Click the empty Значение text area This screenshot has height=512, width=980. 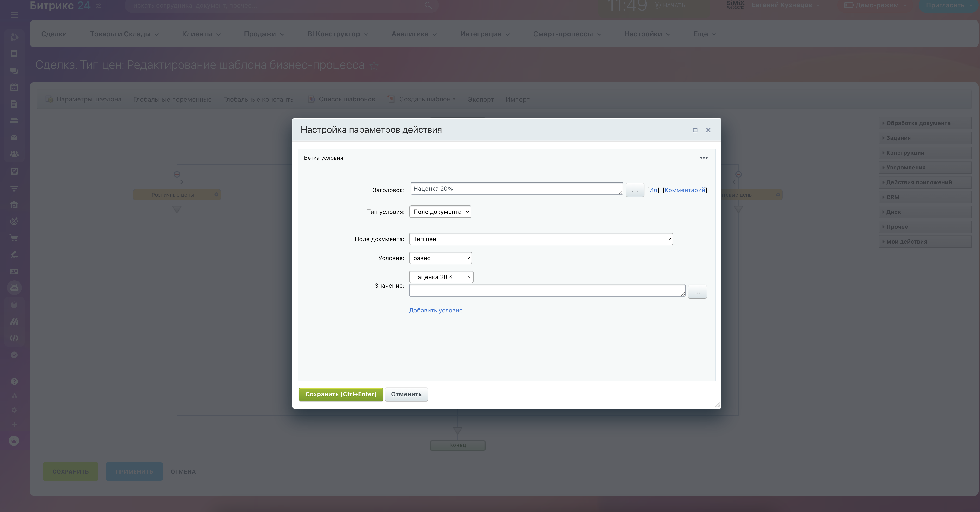point(547,290)
